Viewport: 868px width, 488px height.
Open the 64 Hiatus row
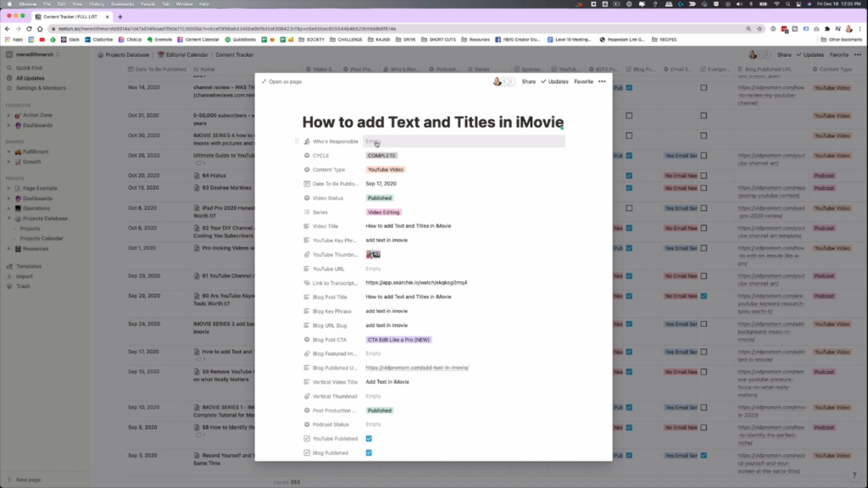coord(214,175)
